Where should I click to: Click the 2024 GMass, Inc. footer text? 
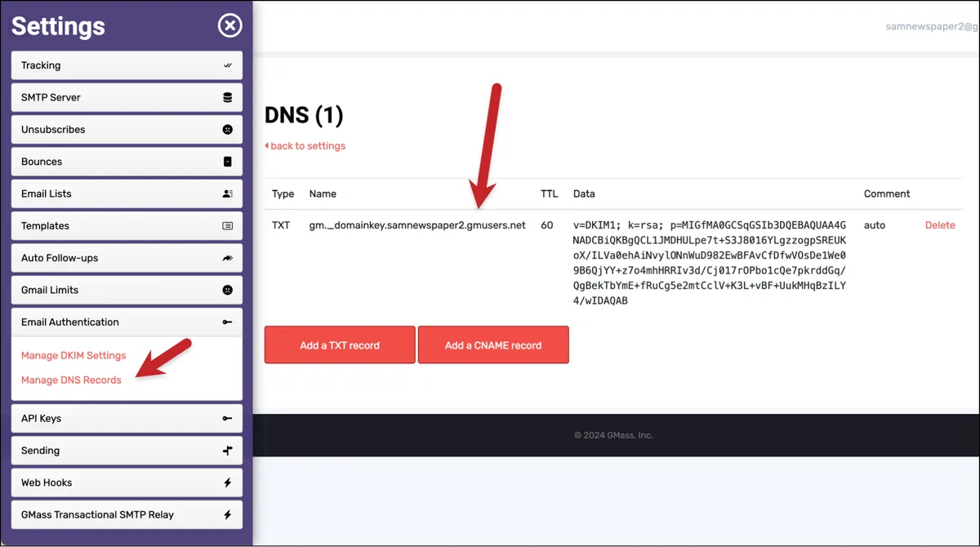click(x=613, y=435)
